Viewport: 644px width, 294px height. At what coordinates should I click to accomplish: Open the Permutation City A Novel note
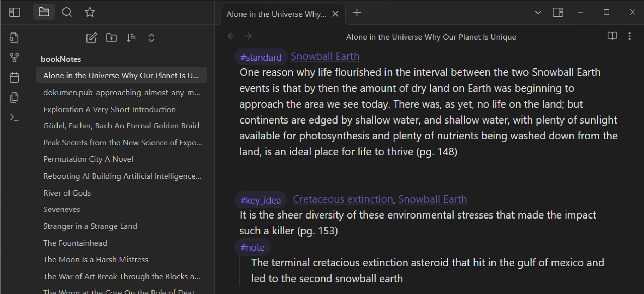88,159
